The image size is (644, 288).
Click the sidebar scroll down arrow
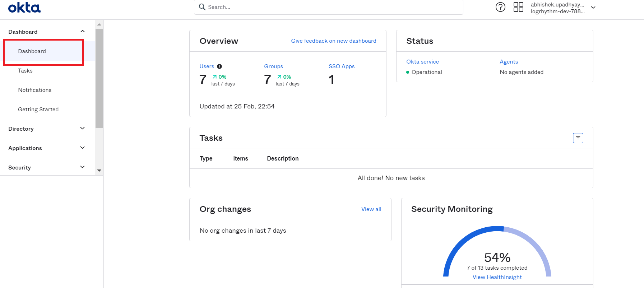(99, 171)
